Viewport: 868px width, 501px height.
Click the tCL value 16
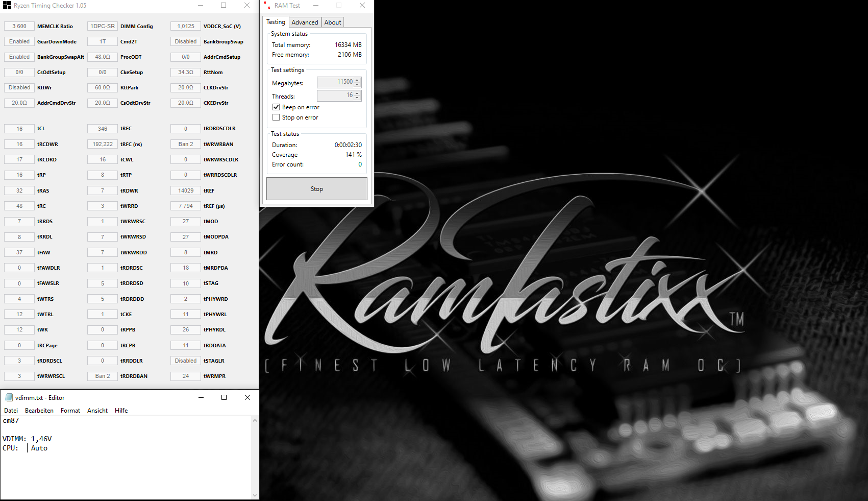(x=19, y=129)
